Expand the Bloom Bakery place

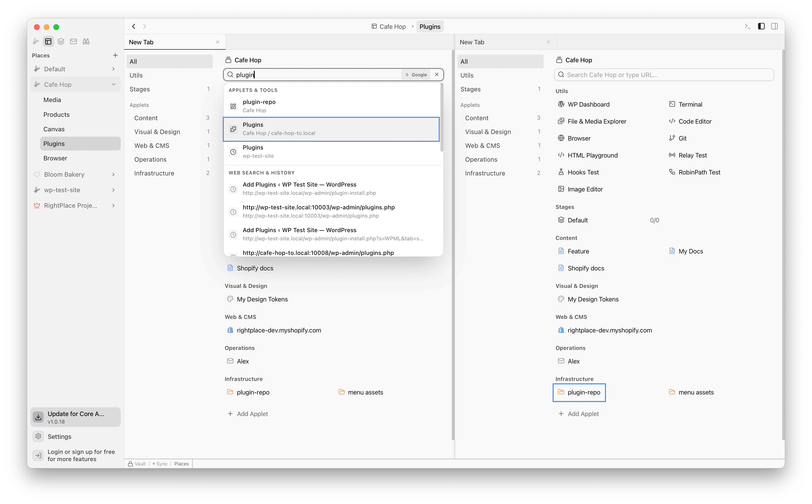(x=113, y=175)
